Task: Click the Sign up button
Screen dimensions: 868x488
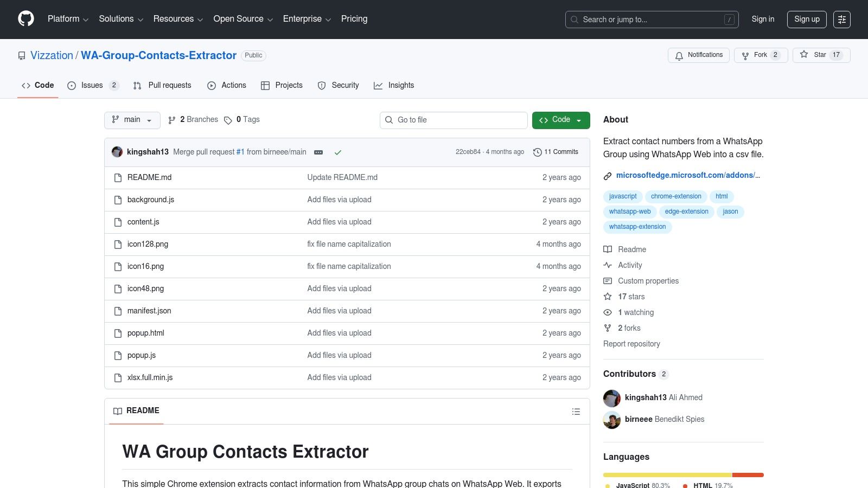Action: click(x=807, y=19)
